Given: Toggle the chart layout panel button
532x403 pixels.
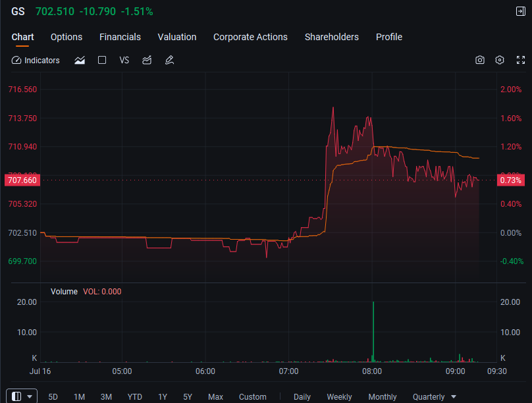Looking at the screenshot, I should point(16,396).
